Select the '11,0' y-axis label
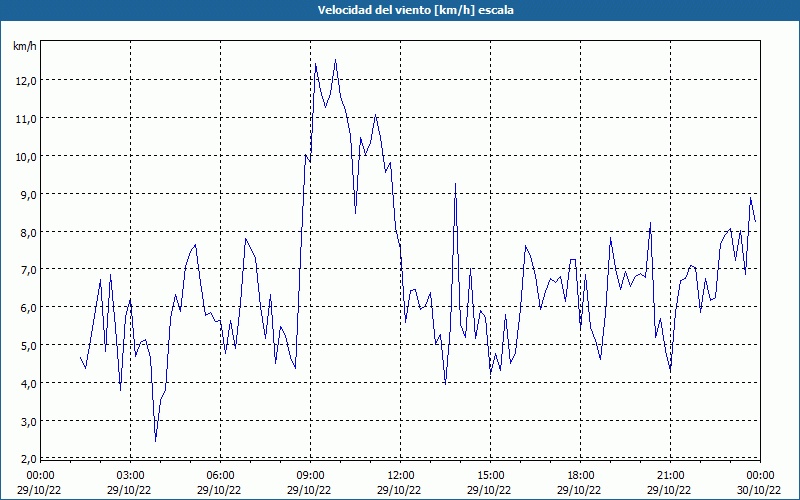Screen dimensions: 800x500 25,118
